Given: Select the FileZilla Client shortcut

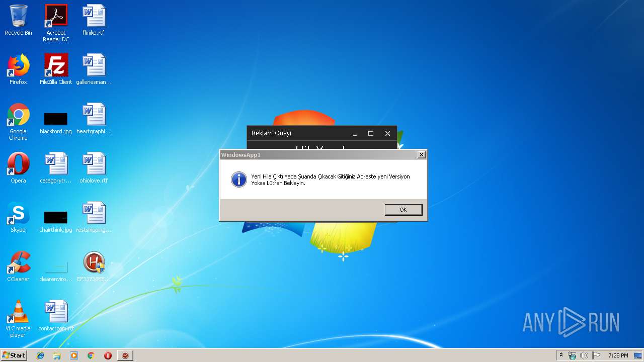Looking at the screenshot, I should pyautogui.click(x=56, y=69).
